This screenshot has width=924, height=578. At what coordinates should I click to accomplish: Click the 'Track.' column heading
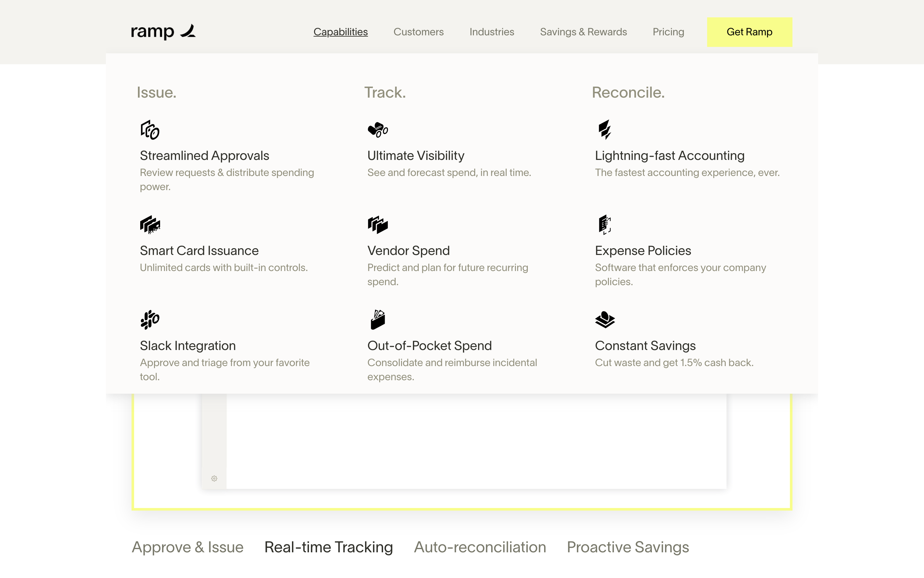pos(385,92)
